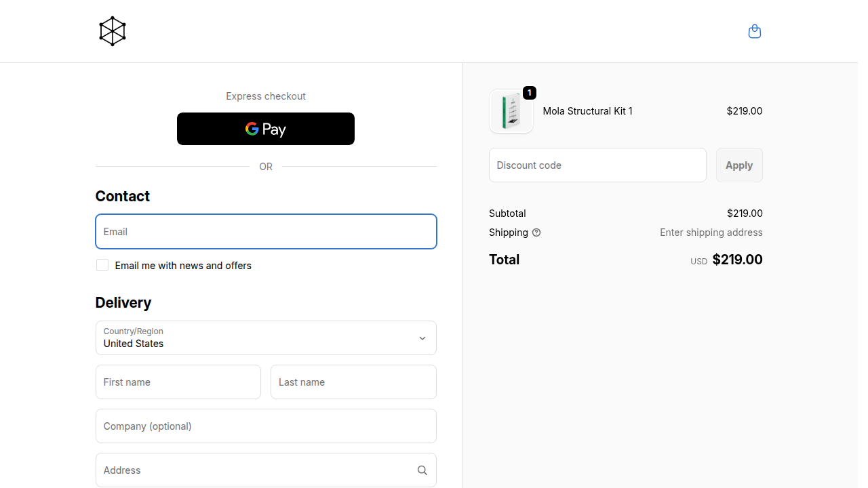The width and height of the screenshot is (868, 488).
Task: Click the Delivery heading
Action: coord(123,302)
